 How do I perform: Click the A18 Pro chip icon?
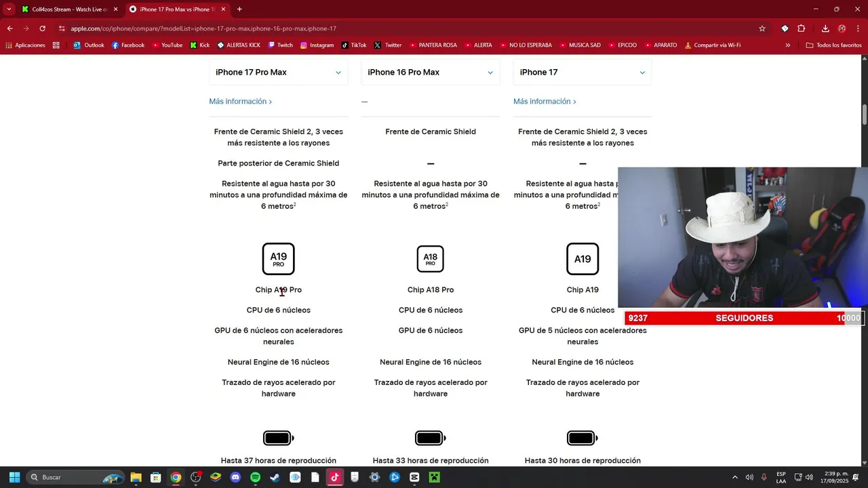click(x=431, y=259)
